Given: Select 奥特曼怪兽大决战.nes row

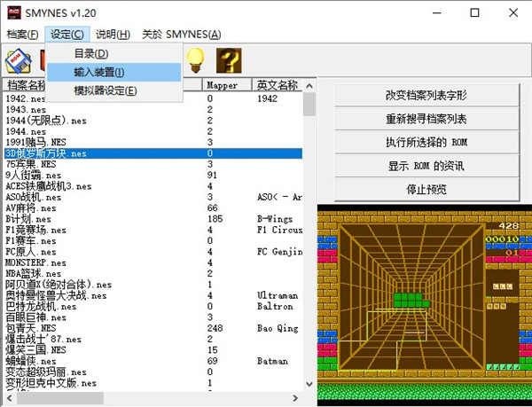Looking at the screenshot, I should 153,295.
